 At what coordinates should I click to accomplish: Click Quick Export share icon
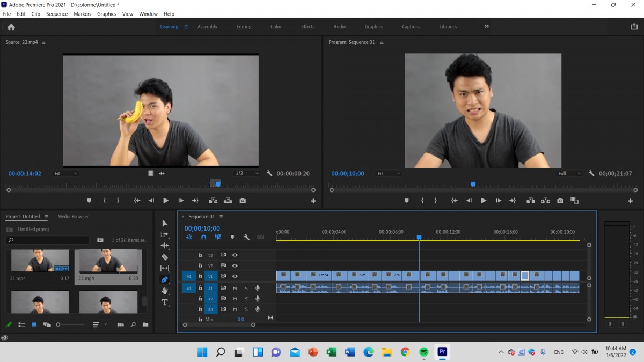[x=634, y=26]
